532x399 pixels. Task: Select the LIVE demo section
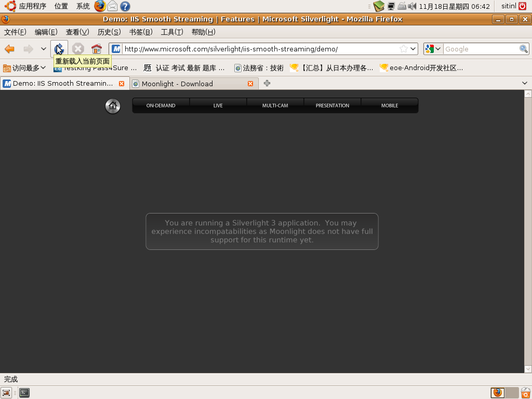(218, 105)
